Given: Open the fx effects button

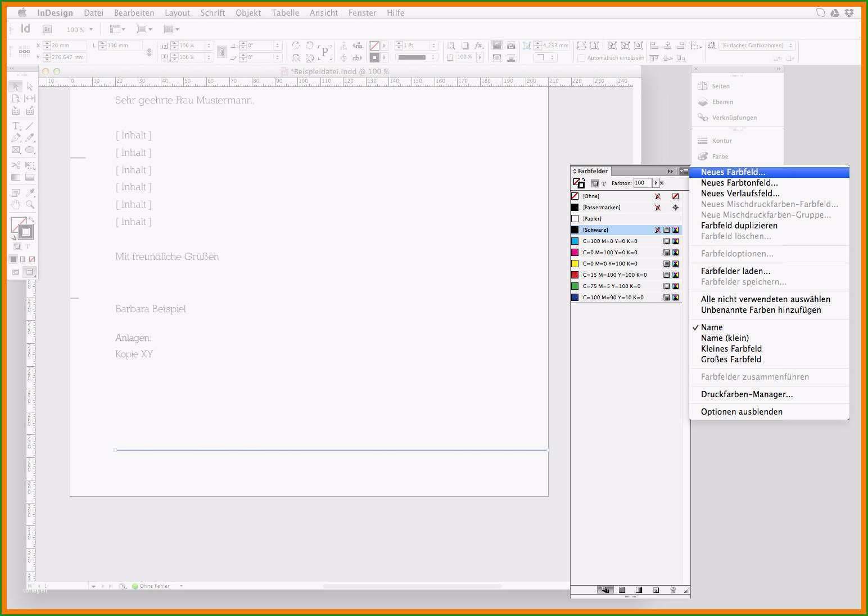Looking at the screenshot, I should (x=478, y=46).
